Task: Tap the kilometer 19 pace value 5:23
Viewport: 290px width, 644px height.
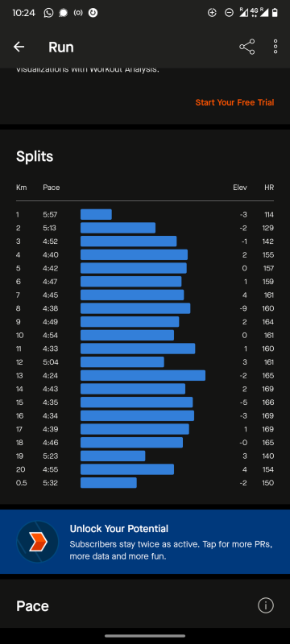Action: tap(50, 456)
